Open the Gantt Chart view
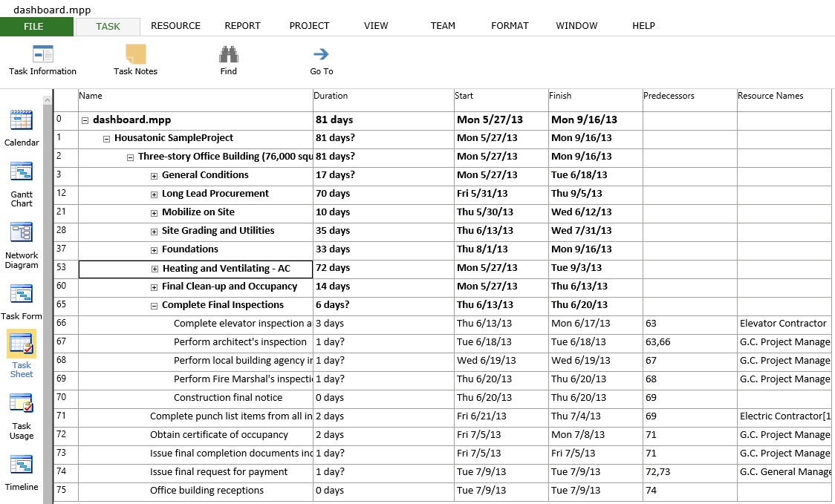Screen dimensions: 835x504 click(x=21, y=177)
